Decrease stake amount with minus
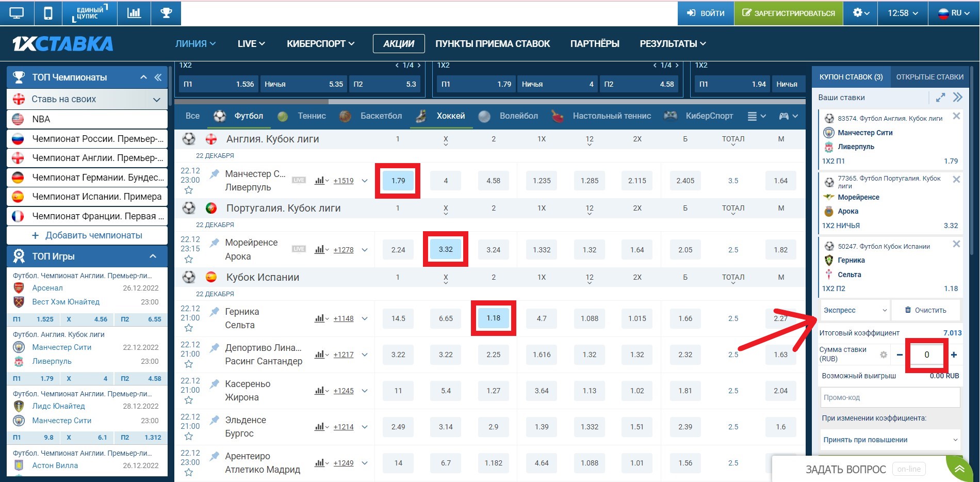 pos(900,355)
